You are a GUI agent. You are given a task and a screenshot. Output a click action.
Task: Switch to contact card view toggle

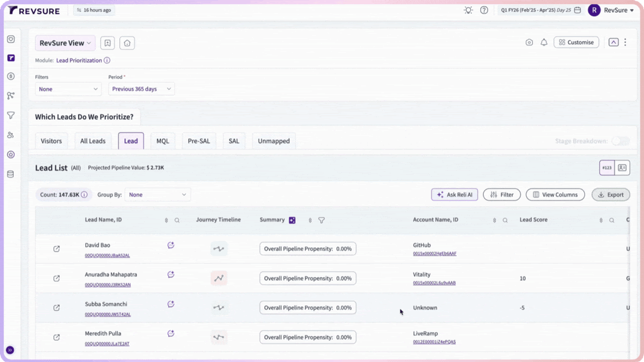(622, 168)
